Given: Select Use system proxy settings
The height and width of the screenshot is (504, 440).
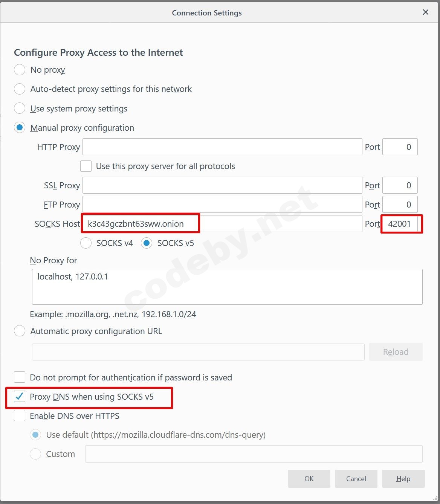Looking at the screenshot, I should click(20, 108).
